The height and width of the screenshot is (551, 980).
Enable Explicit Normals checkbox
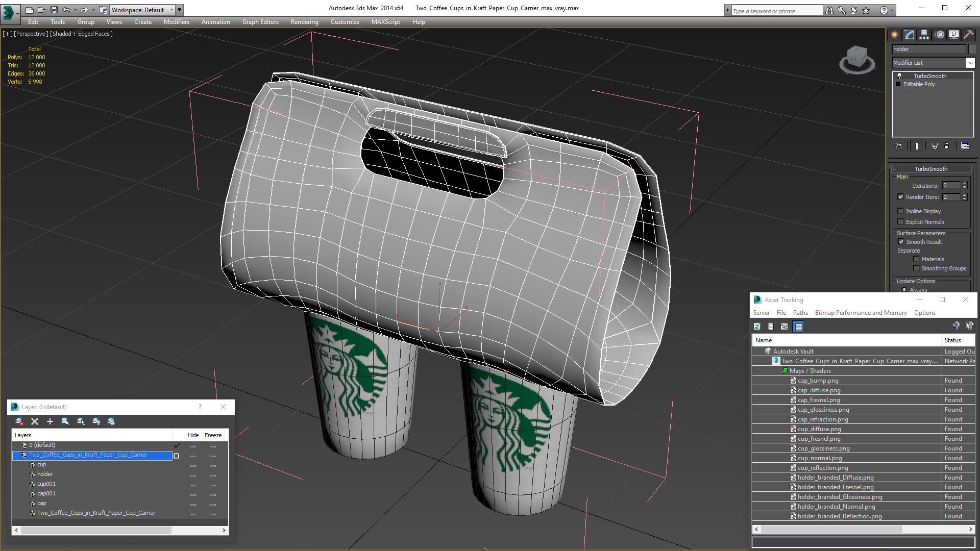[x=900, y=222]
